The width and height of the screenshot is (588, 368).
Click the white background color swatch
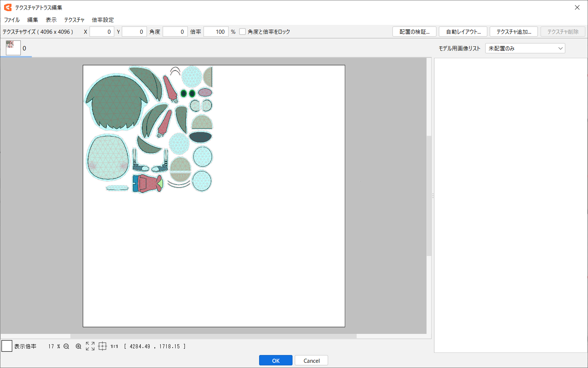(x=7, y=346)
